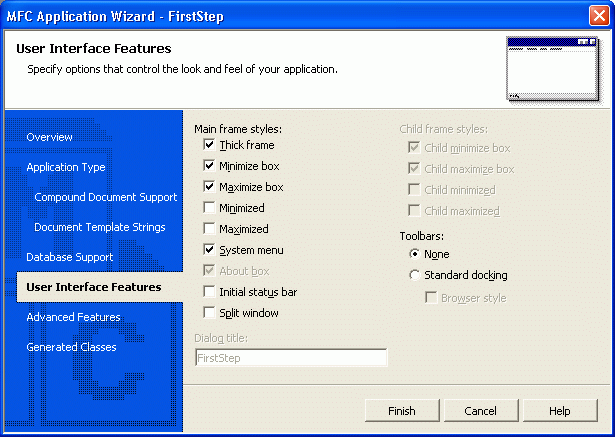Viewport: 615px width, 437px height.
Task: Enable Initial status bar option
Action: pyautogui.click(x=209, y=292)
